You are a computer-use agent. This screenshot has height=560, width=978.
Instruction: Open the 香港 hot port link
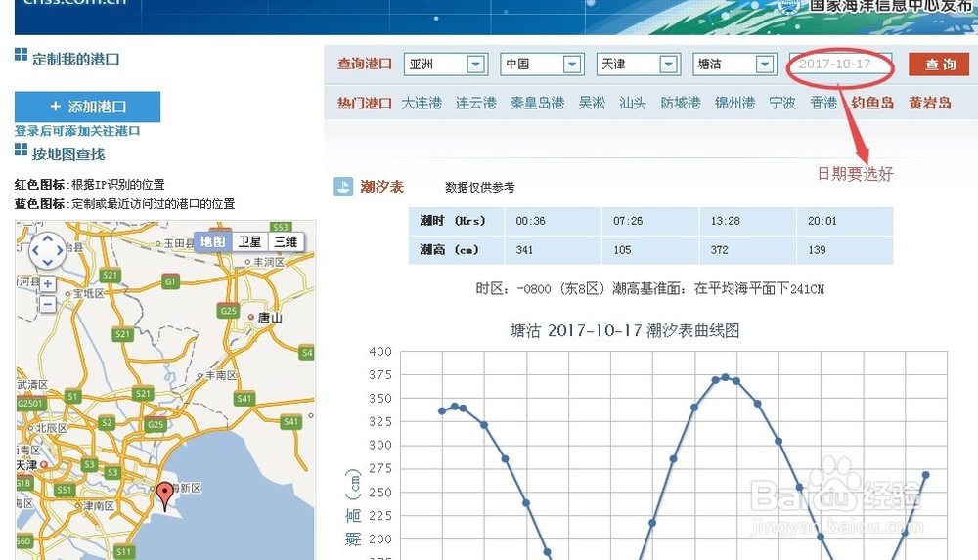(823, 103)
